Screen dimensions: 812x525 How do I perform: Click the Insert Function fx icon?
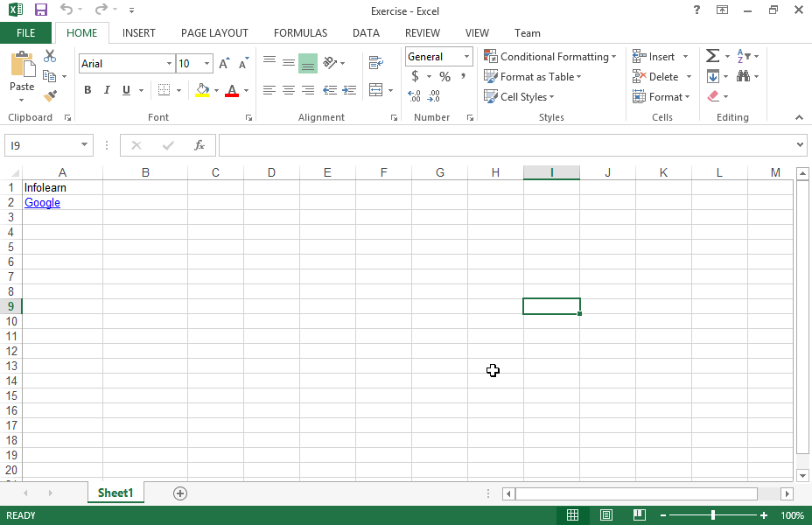coord(199,145)
